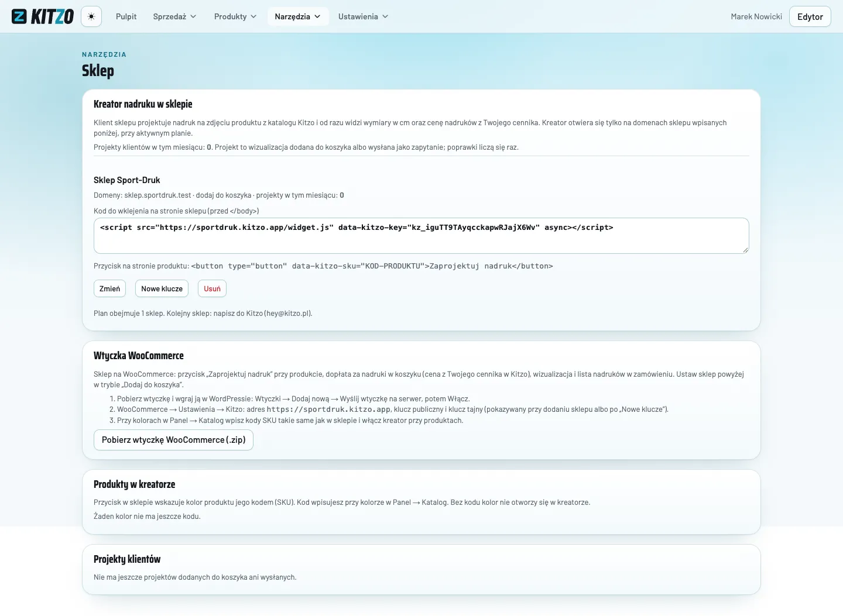The height and width of the screenshot is (616, 843).
Task: Click the Zmień button
Action: point(109,288)
